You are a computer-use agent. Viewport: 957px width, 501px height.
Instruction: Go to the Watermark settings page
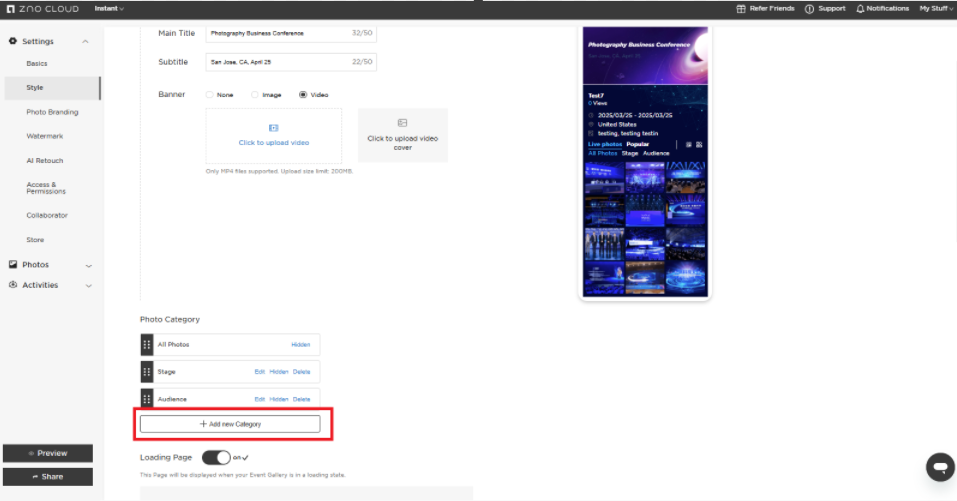44,136
